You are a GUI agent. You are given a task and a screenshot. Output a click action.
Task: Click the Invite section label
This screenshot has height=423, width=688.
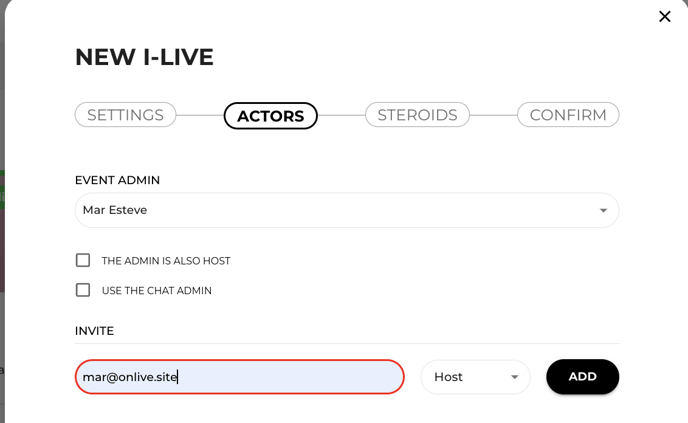[x=94, y=330]
